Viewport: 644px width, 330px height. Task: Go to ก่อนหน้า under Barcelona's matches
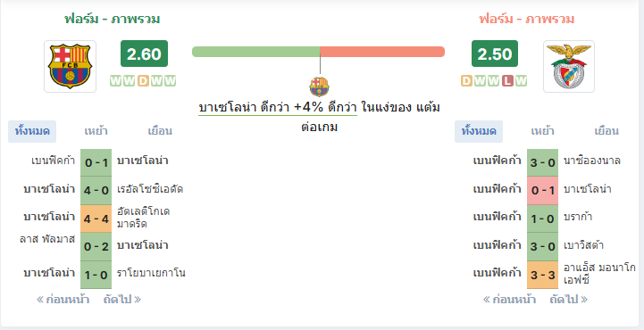coord(63,300)
